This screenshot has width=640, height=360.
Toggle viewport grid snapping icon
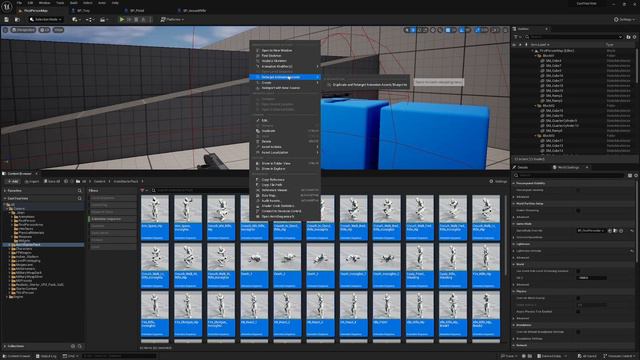(x=448, y=30)
